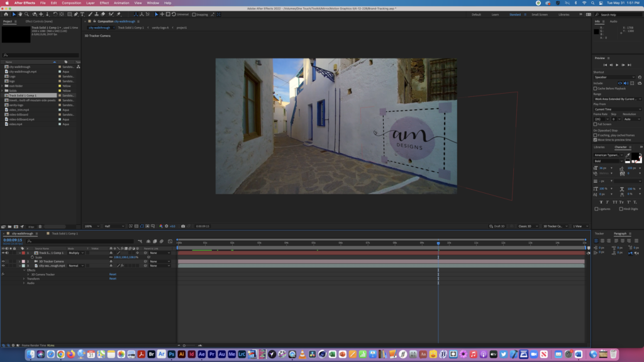Click the Home icon in the toolbar
644x362 pixels.
tap(6, 14)
